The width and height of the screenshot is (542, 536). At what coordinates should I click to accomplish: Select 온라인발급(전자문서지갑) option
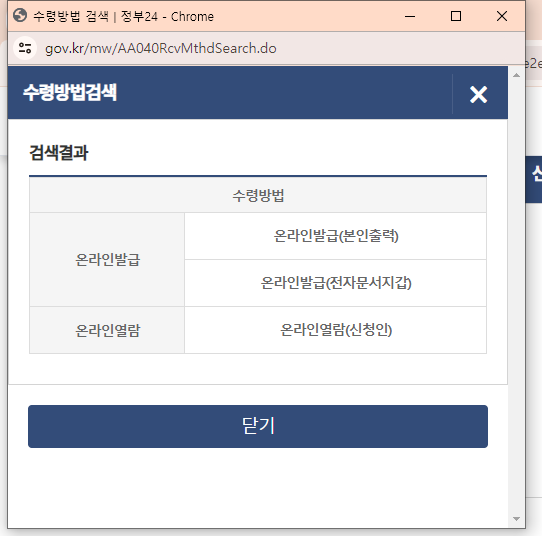336,283
